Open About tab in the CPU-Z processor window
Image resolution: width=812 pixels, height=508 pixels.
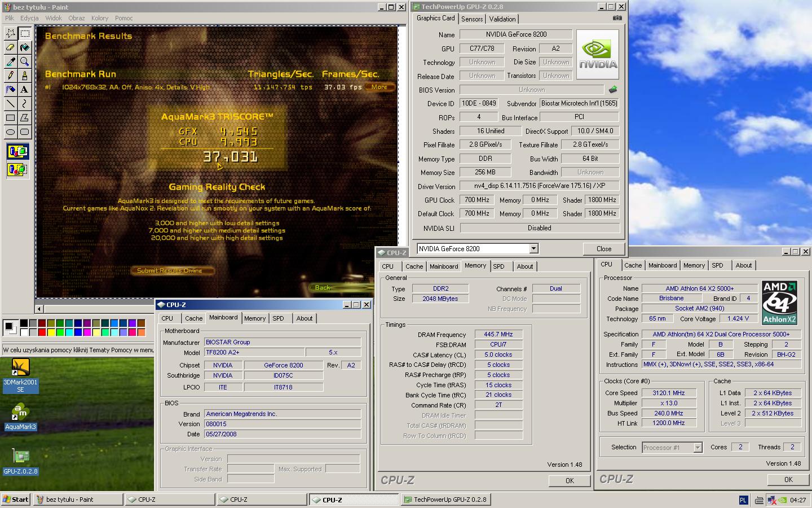[744, 265]
